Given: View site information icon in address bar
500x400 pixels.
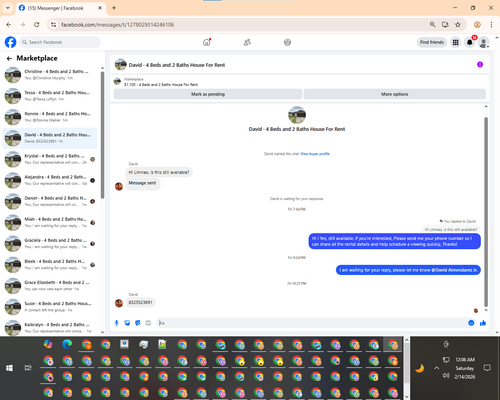Looking at the screenshot, I should [x=53, y=25].
